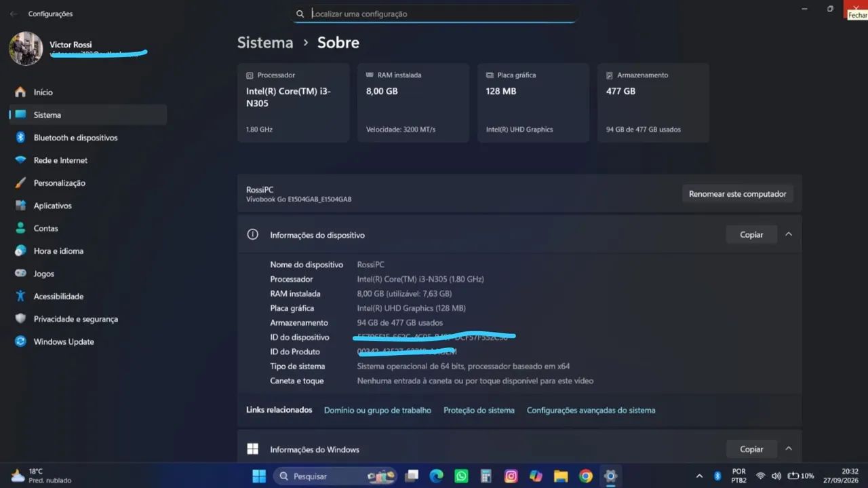Collapse the Informações do dispositivo section

coord(789,234)
